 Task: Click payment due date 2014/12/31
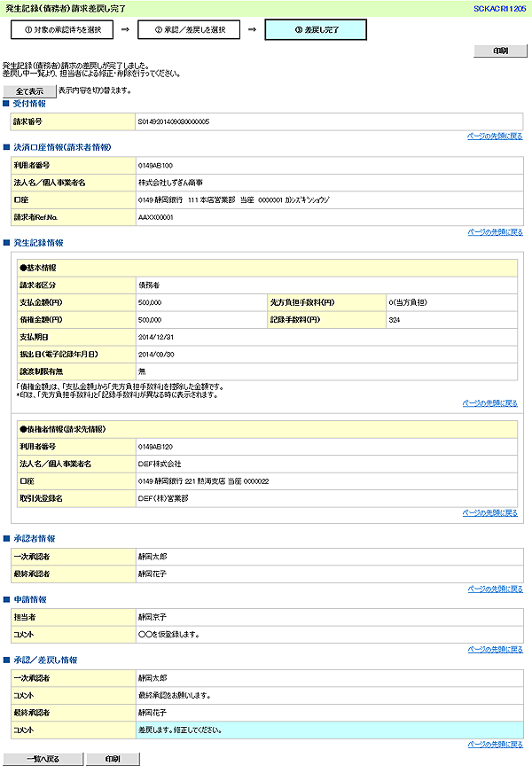pos(156,337)
